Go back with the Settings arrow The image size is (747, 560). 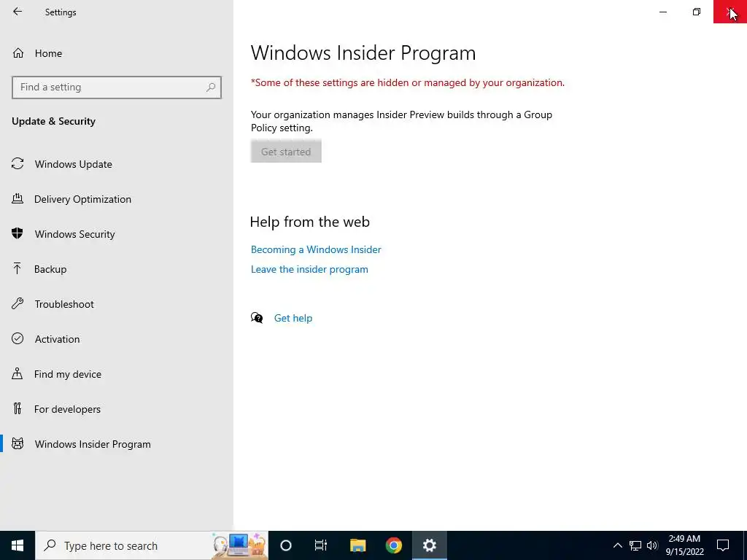pos(18,12)
